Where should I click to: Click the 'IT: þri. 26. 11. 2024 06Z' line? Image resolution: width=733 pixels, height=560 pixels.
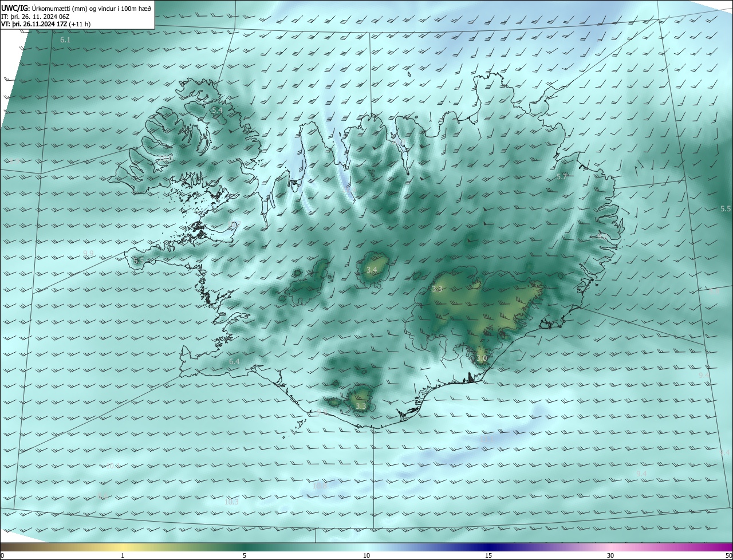point(36,16)
